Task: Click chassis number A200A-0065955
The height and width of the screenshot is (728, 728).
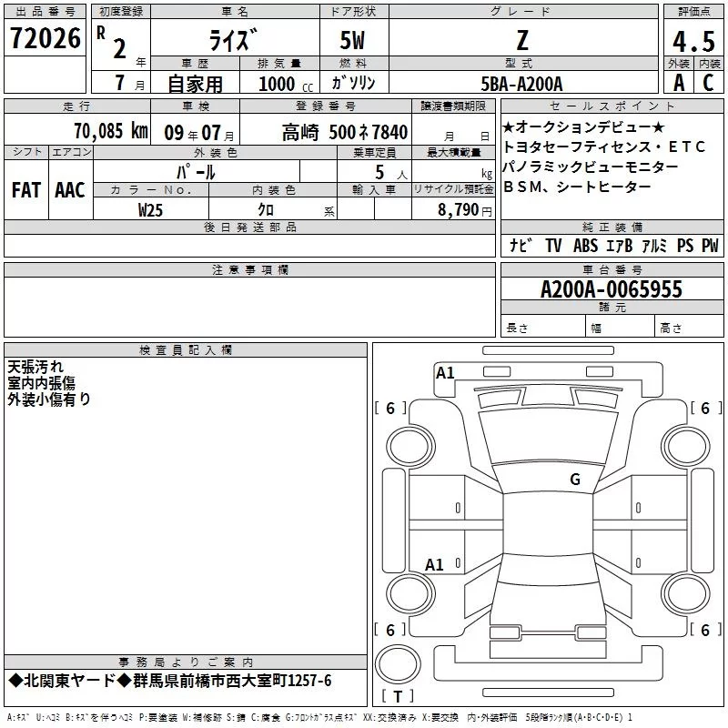Action: click(x=612, y=289)
